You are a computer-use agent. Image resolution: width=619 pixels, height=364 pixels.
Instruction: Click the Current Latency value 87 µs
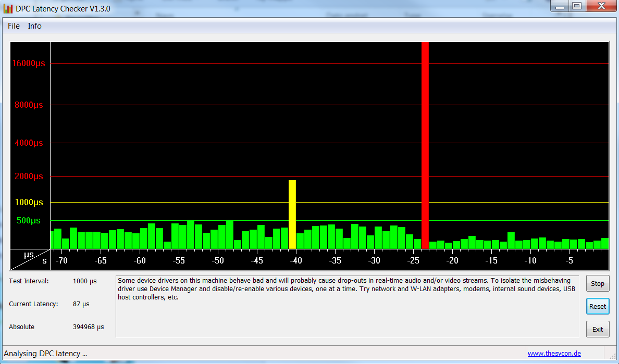coord(81,304)
